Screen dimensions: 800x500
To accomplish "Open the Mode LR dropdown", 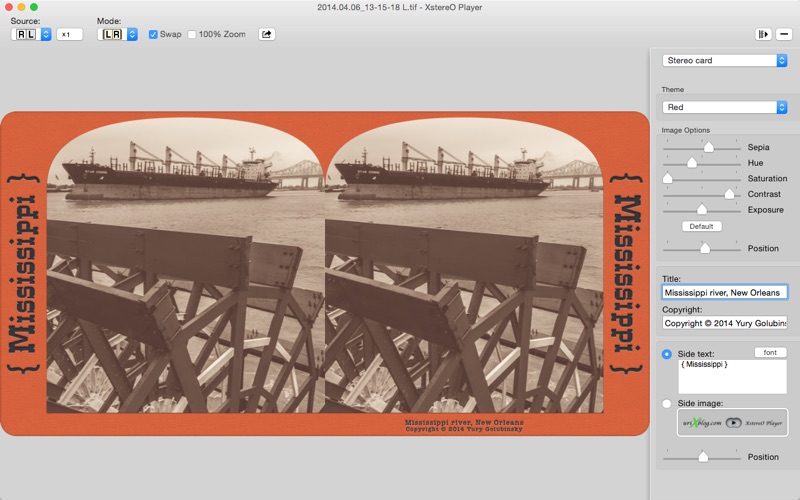I will click(117, 34).
